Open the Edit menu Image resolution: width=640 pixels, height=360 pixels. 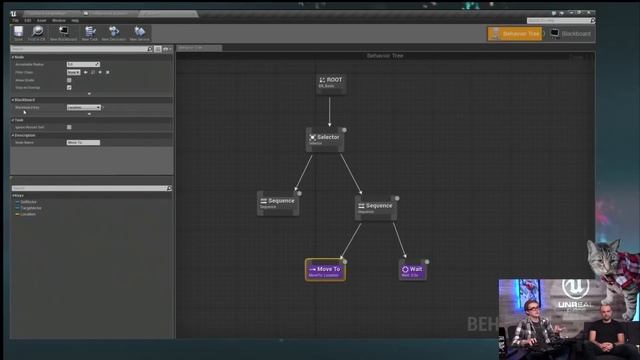click(x=28, y=20)
